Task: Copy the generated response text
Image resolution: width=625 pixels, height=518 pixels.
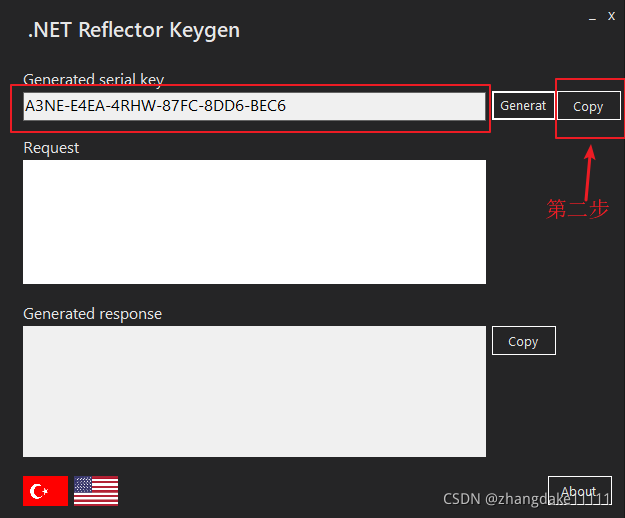Action: (x=523, y=341)
